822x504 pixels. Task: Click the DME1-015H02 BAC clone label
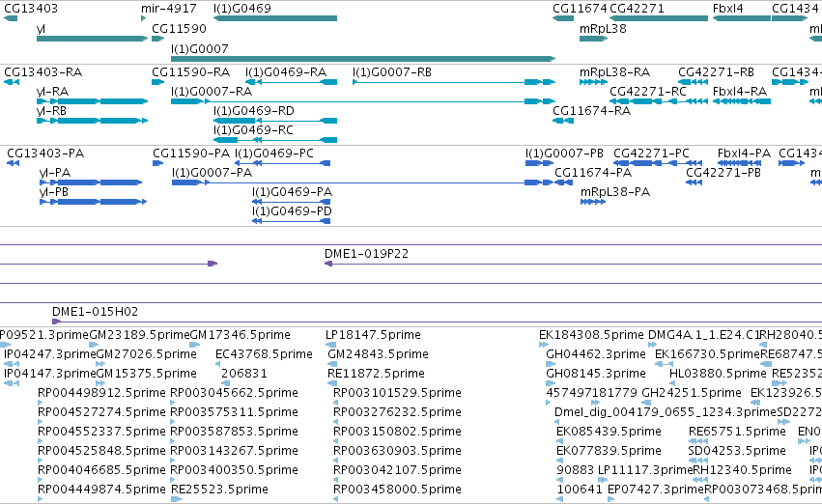click(96, 312)
